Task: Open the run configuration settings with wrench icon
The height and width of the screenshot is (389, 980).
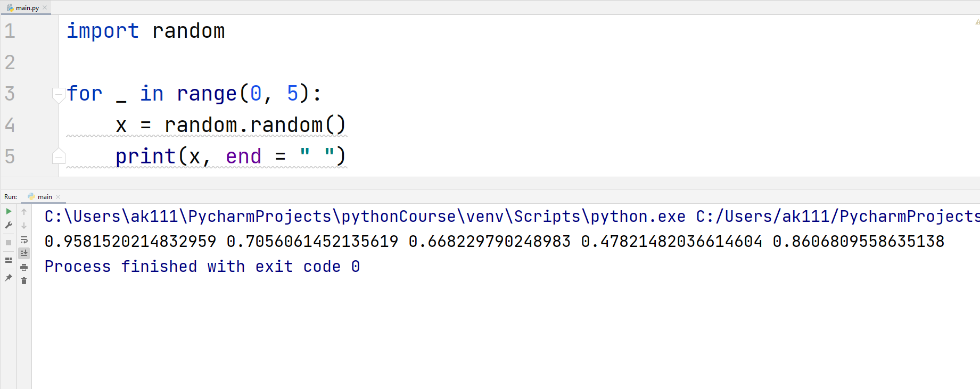Action: click(x=8, y=226)
